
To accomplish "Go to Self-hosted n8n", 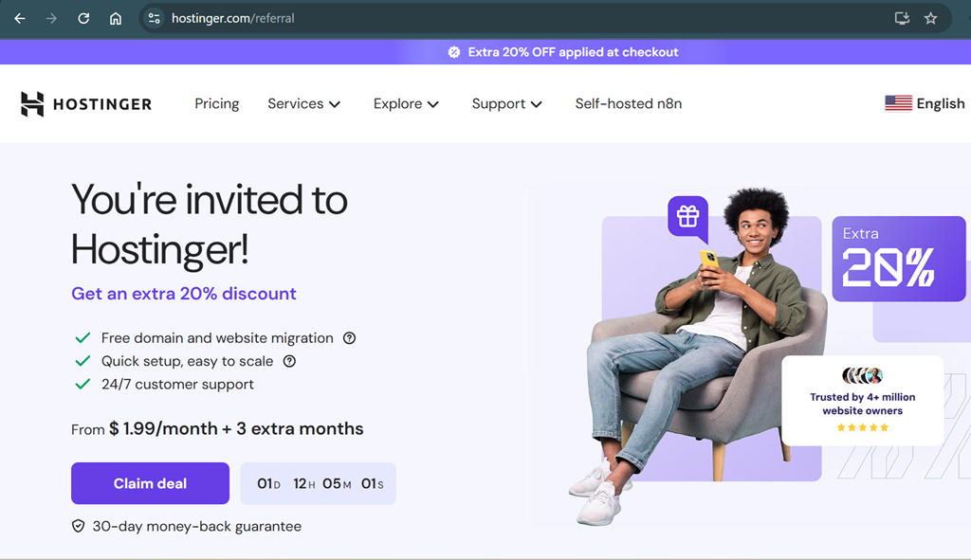I will (x=628, y=104).
